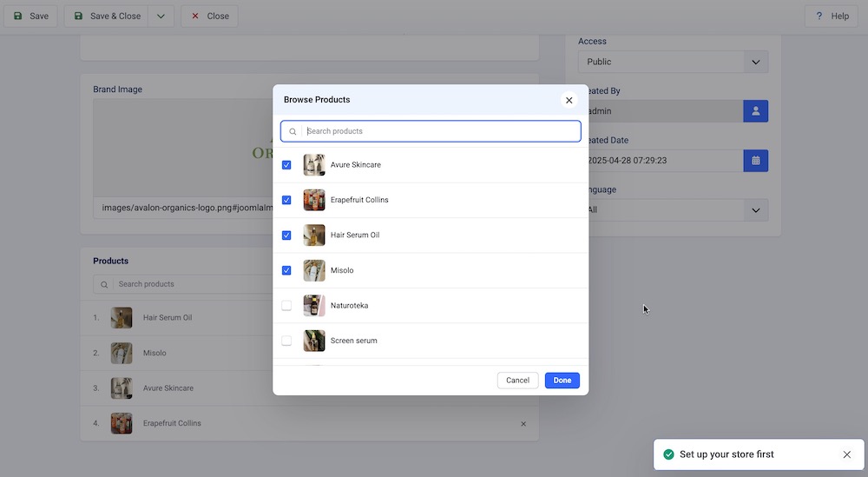This screenshot has height=477, width=868.
Task: Click the user icon beside Created By
Action: [755, 111]
